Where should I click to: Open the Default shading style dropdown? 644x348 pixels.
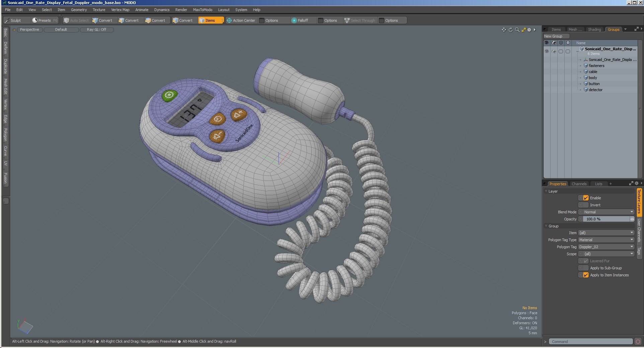61,30
